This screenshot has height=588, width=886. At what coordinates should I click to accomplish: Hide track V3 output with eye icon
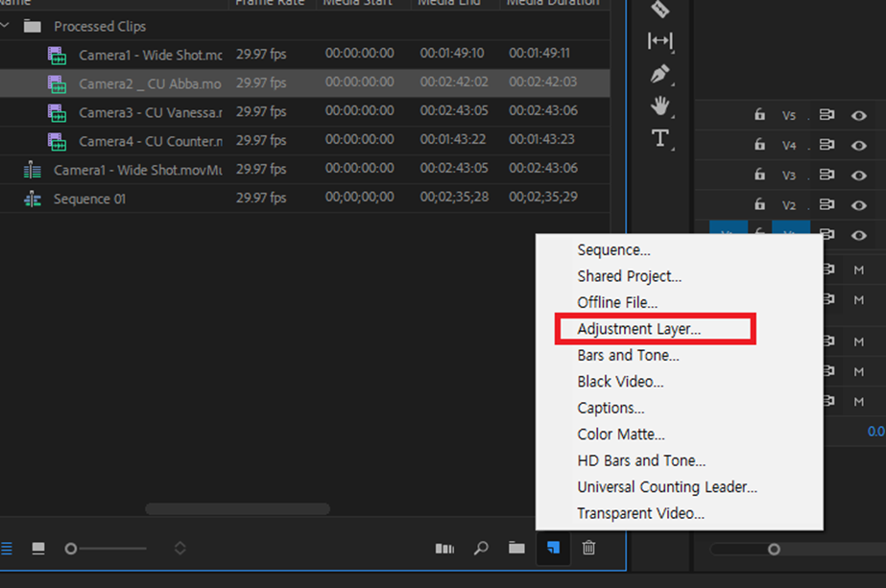click(859, 176)
